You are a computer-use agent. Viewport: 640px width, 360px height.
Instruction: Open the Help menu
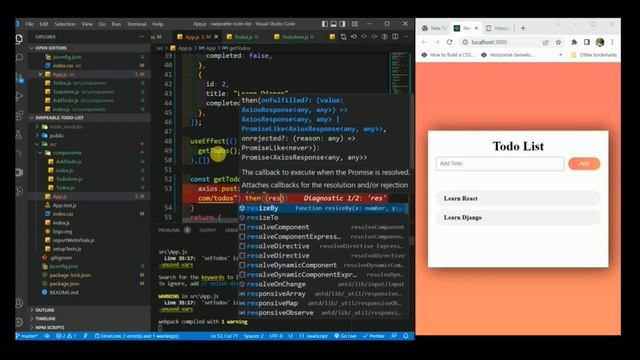[158, 24]
